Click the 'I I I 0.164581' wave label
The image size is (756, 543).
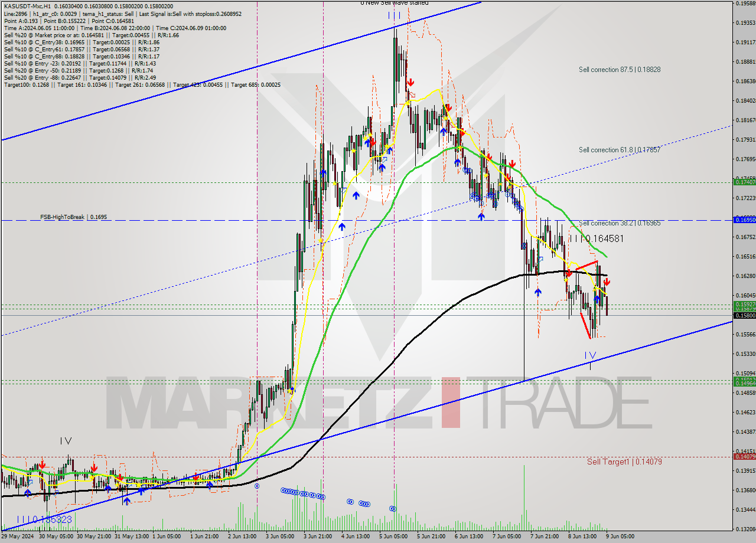(597, 238)
